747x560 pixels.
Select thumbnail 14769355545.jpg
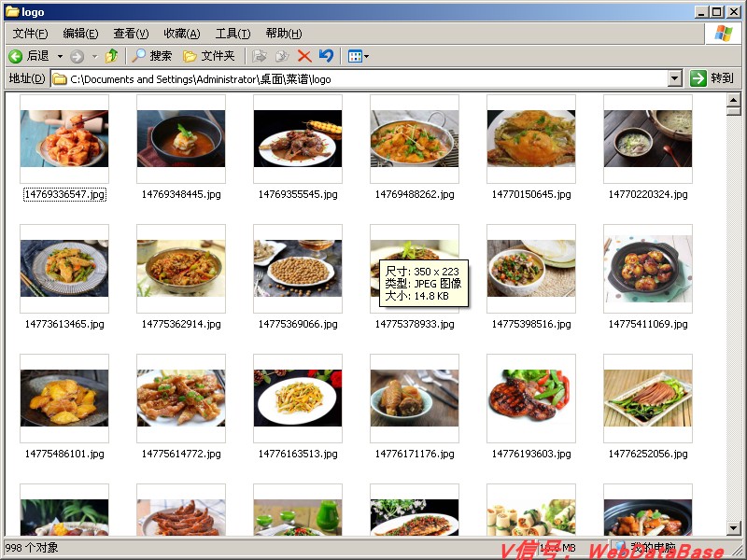coord(298,138)
